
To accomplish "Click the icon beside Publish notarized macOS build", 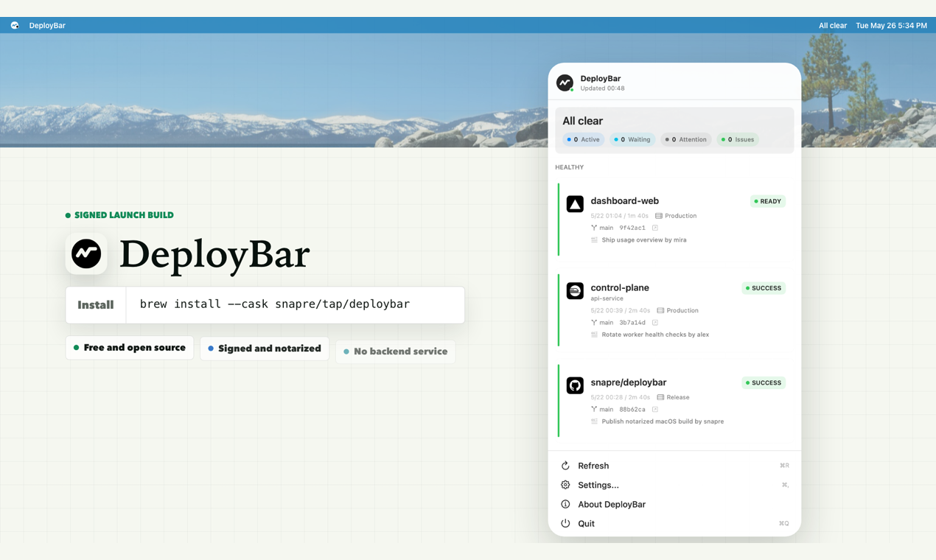I will click(594, 421).
